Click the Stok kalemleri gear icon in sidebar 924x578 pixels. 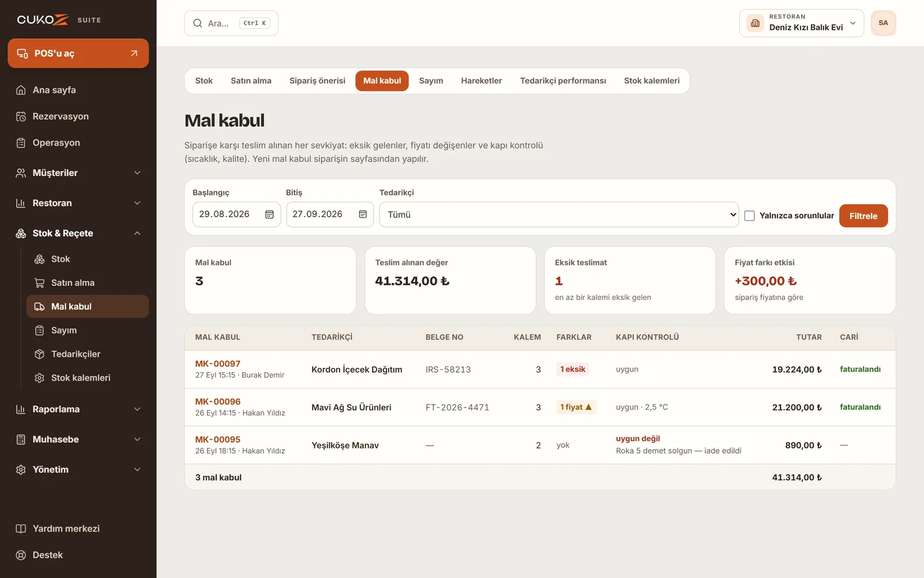pyautogui.click(x=39, y=377)
